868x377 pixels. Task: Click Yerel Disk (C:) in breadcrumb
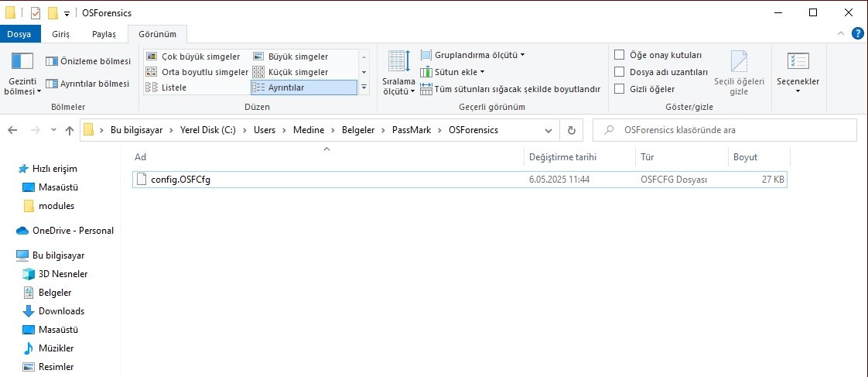click(x=208, y=131)
